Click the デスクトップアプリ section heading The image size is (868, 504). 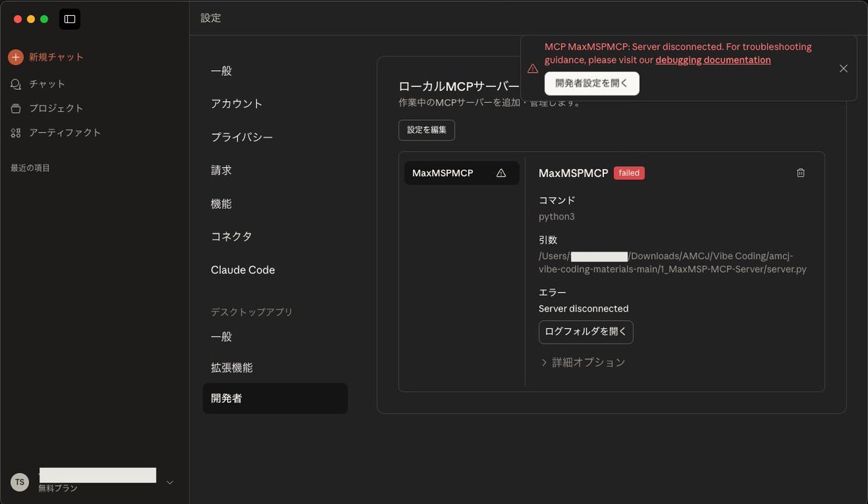tap(252, 312)
